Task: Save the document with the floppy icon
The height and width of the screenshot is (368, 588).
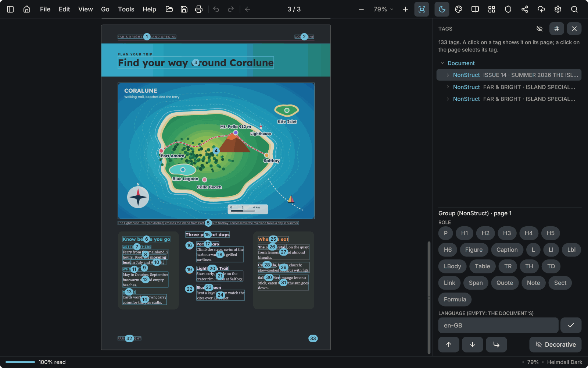Action: tap(184, 9)
